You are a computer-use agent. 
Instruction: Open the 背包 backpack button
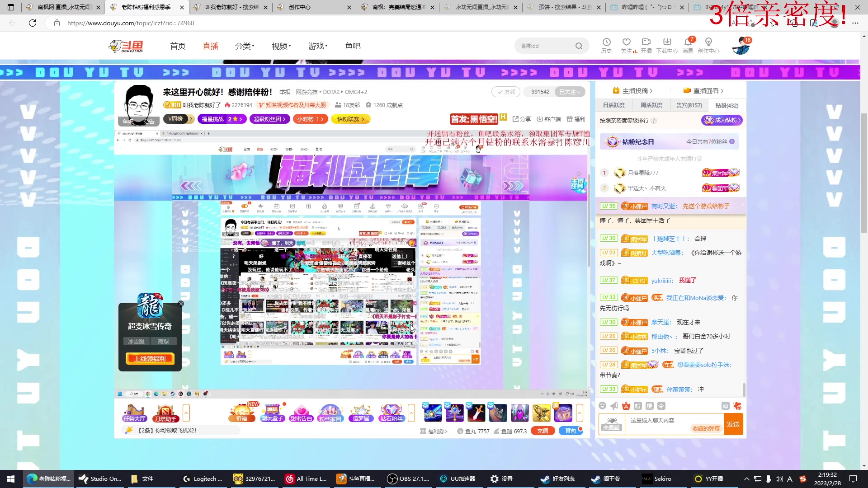click(x=571, y=431)
